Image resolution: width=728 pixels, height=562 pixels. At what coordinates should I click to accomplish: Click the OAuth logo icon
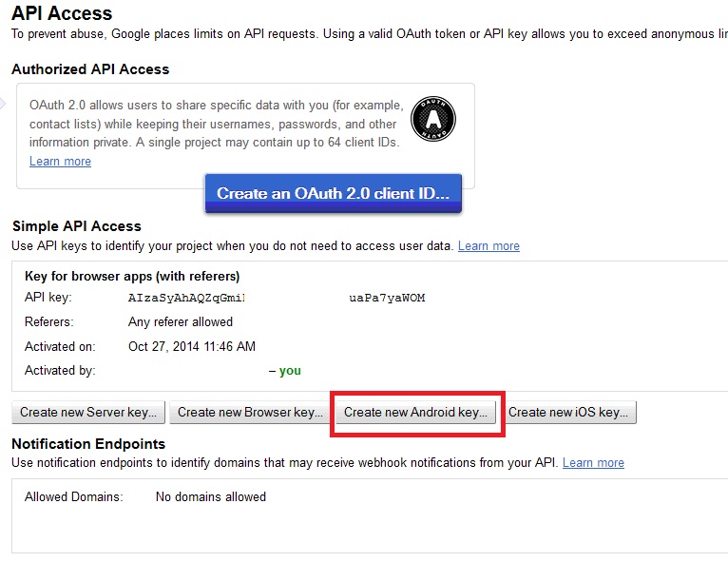point(433,119)
